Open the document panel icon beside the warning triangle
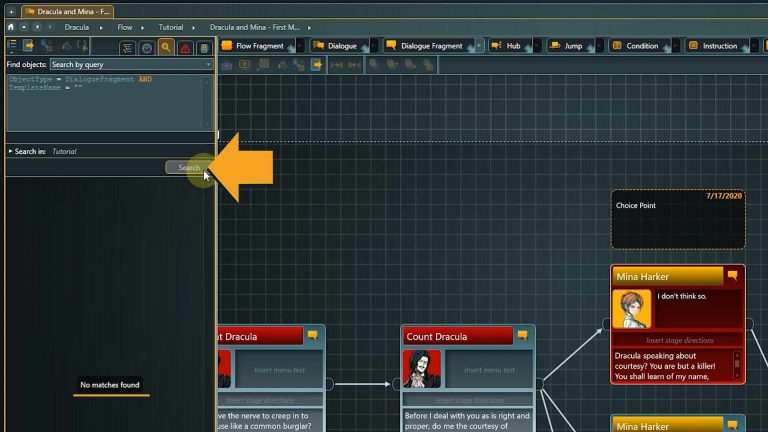The image size is (768, 432). coord(204,48)
